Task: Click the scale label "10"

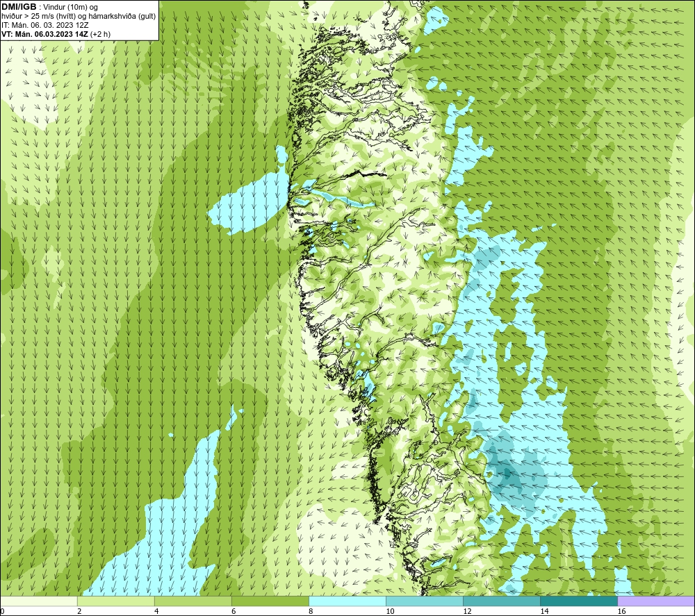Action: coord(390,612)
